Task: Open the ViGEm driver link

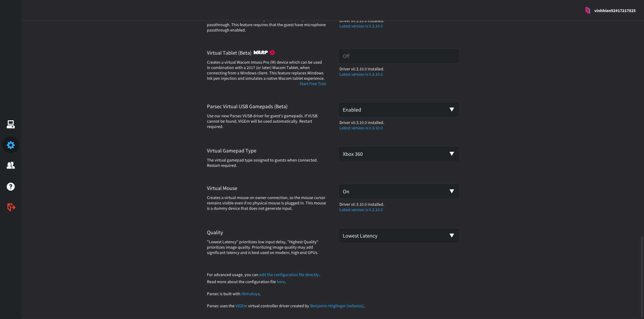Action: 241,306
